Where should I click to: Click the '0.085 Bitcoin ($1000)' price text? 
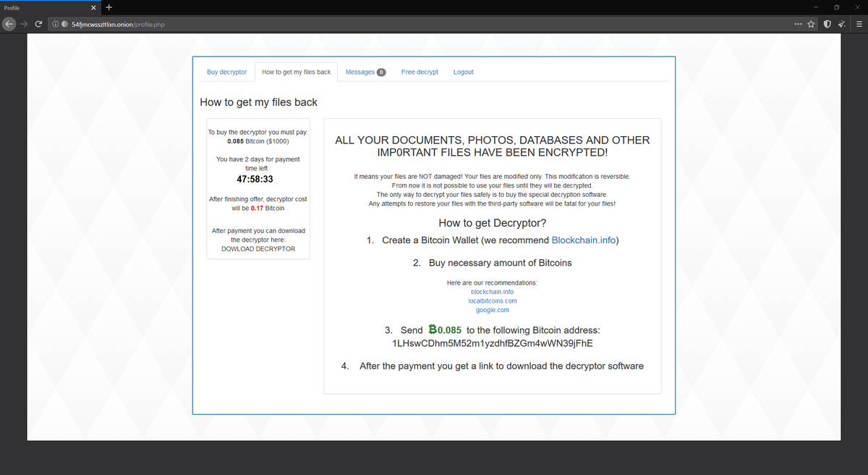258,141
